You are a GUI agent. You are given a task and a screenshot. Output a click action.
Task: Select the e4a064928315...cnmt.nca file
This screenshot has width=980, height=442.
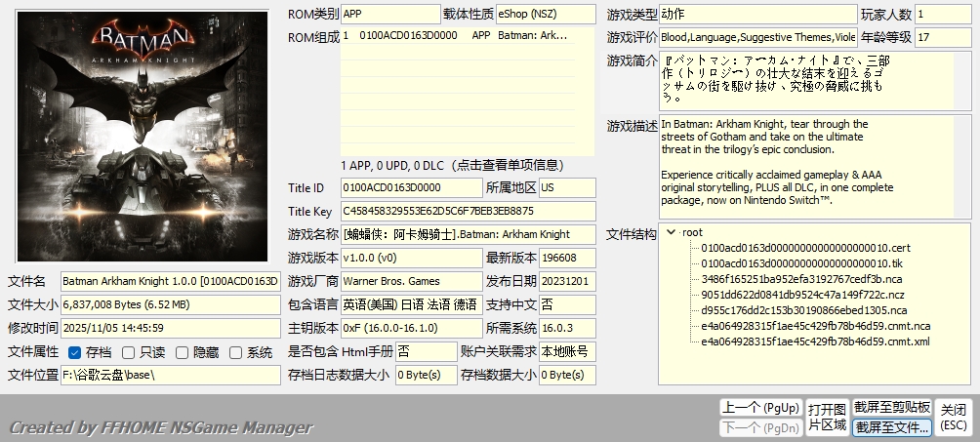click(x=816, y=326)
